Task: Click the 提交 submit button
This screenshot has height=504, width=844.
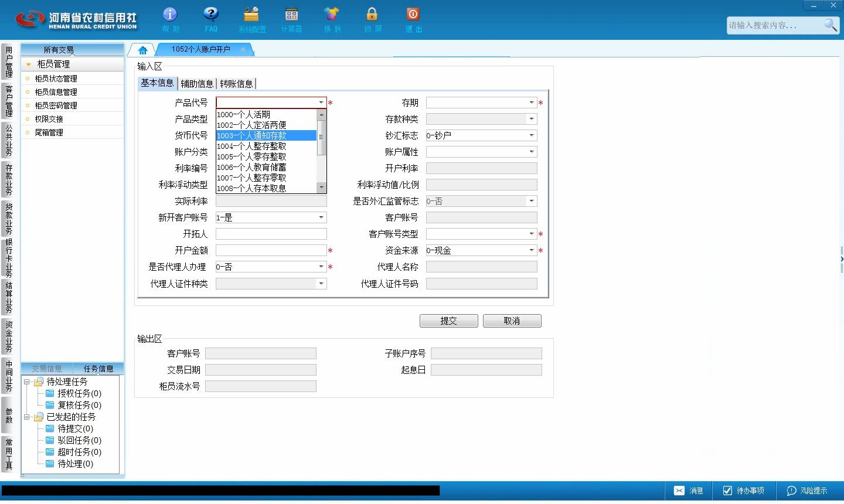Action: point(449,321)
